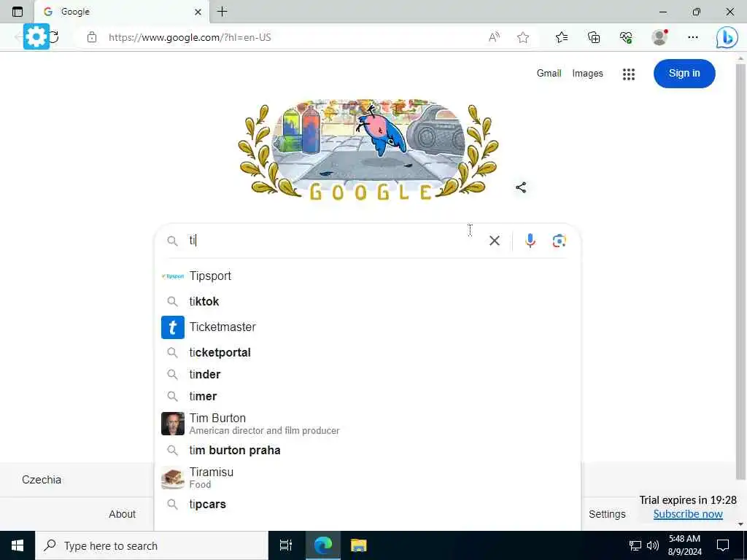Open the About footer link
This screenshot has width=747, height=560.
click(x=122, y=514)
